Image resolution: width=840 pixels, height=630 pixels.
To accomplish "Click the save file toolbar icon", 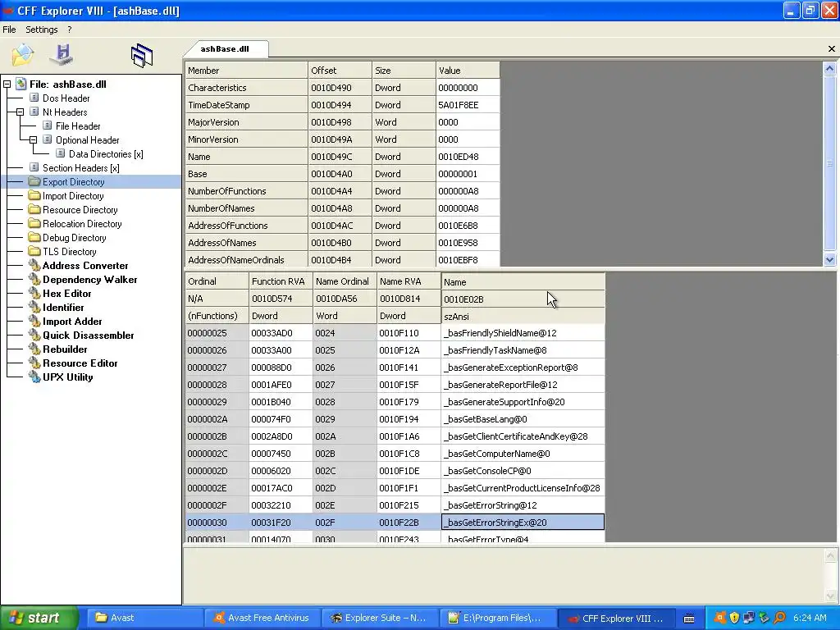I will 62,55.
